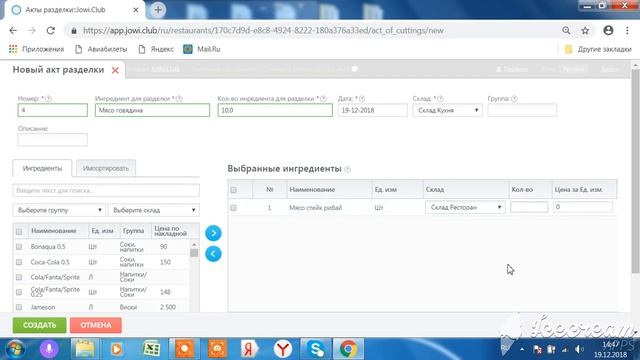Click the Наименование column header in selected ingredients
Viewport: 640px width, 360px height.
[x=312, y=190]
